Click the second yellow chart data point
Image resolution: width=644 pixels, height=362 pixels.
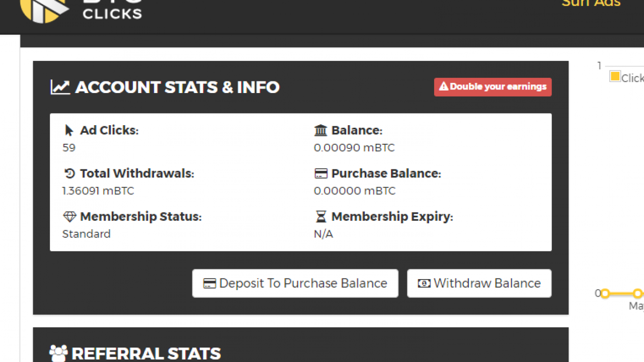[x=637, y=293]
